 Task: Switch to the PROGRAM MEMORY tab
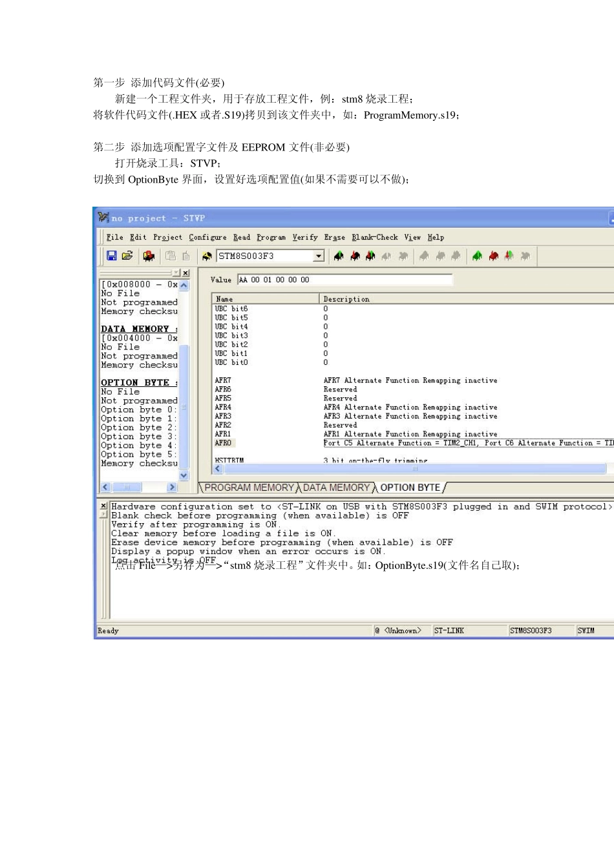coord(249,488)
